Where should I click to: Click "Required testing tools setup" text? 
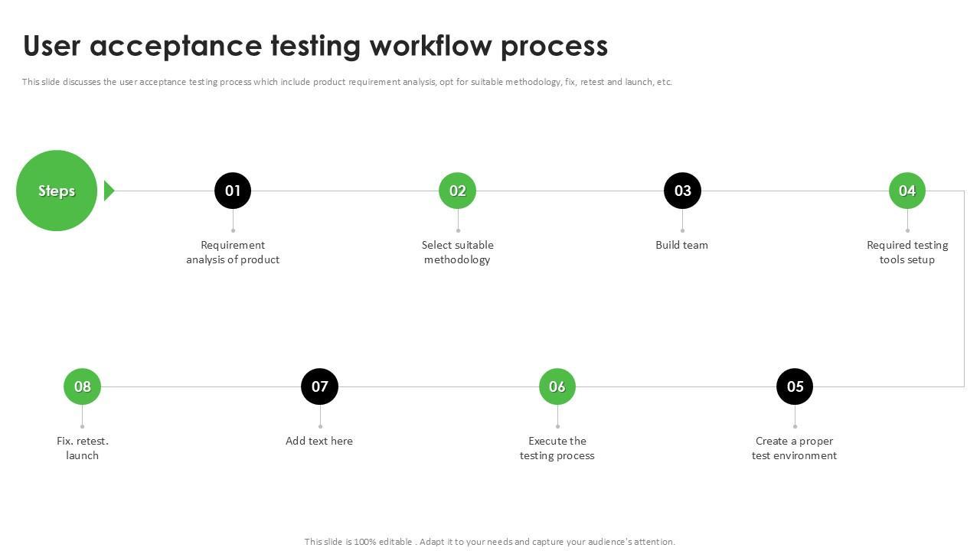click(x=907, y=253)
